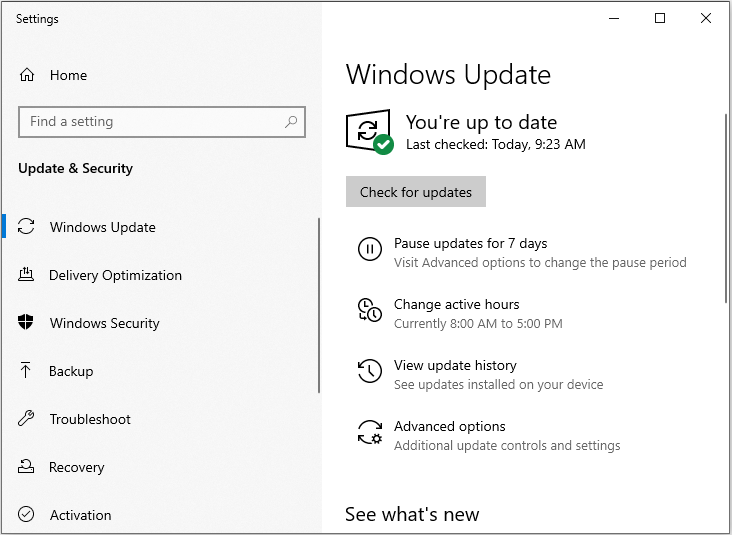Click the pause icon beside Pause updates
This screenshot has width=732, height=535.
coord(370,250)
